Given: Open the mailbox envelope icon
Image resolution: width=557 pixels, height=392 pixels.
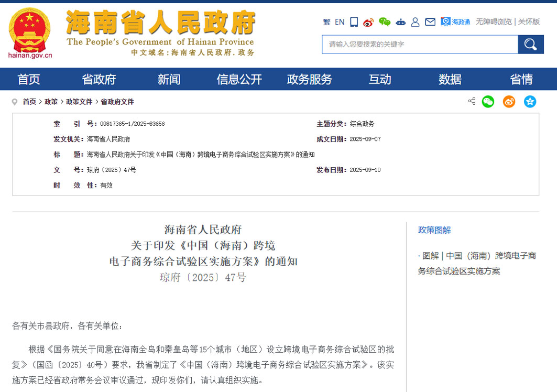Looking at the screenshot, I should click(x=430, y=21).
